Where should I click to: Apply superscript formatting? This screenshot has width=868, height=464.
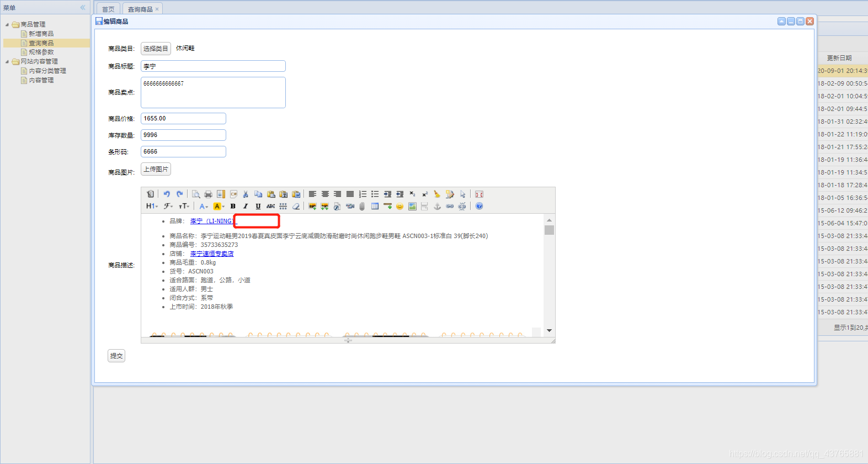click(x=425, y=194)
